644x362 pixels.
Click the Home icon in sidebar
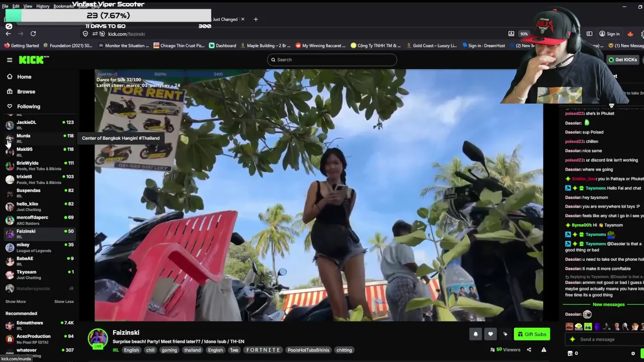(10, 77)
